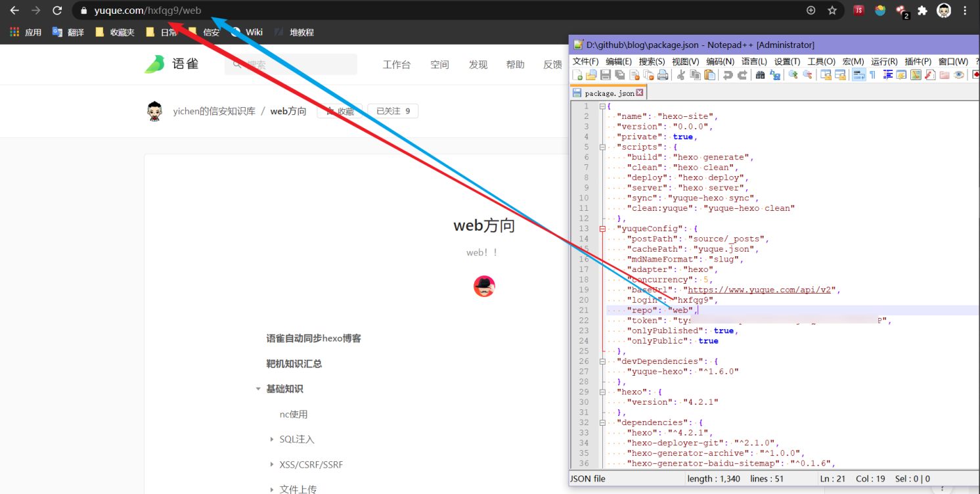Open Chrome extensions puzzle icon

click(x=922, y=11)
